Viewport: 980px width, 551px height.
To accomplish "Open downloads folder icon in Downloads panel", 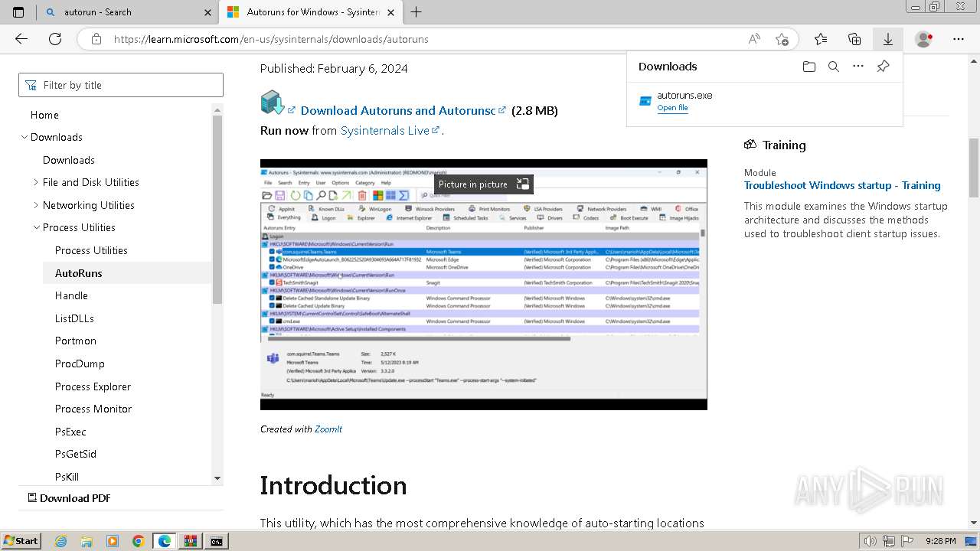I will [809, 67].
